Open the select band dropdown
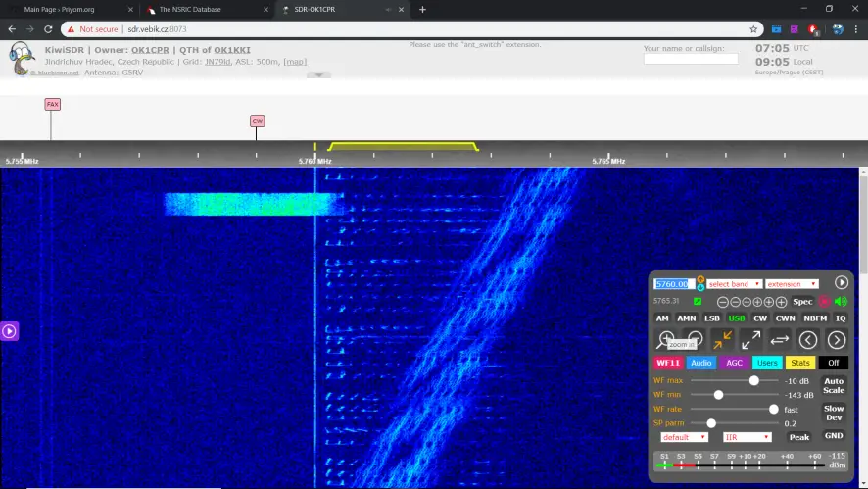 (x=735, y=284)
